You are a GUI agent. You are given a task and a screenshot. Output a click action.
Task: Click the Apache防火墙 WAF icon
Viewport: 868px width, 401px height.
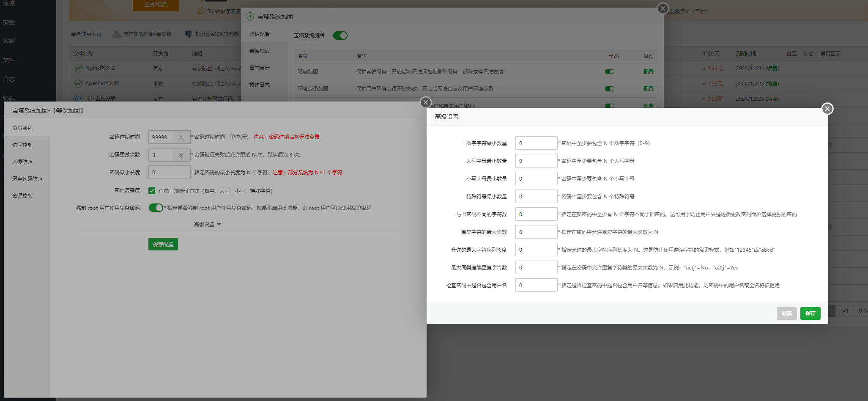pyautogui.click(x=78, y=83)
